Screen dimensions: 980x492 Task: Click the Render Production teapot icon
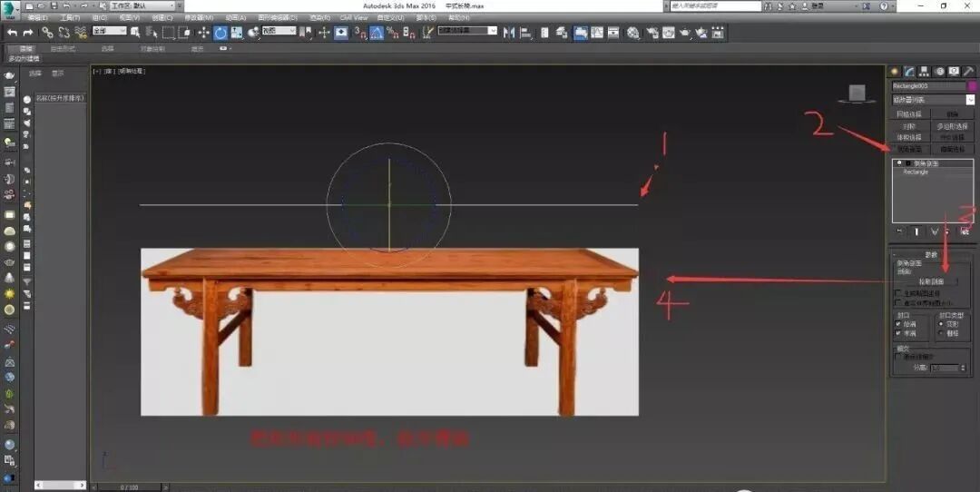pos(685,33)
